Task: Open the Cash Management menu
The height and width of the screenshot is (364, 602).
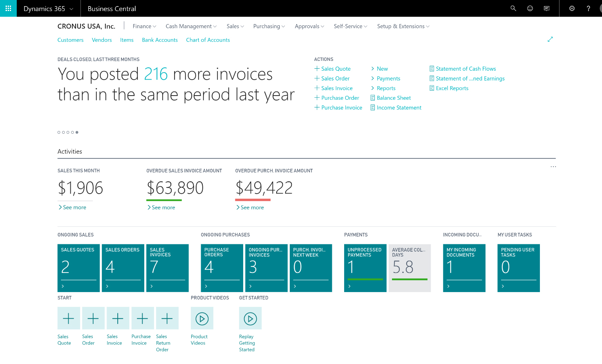Action: coord(191,26)
